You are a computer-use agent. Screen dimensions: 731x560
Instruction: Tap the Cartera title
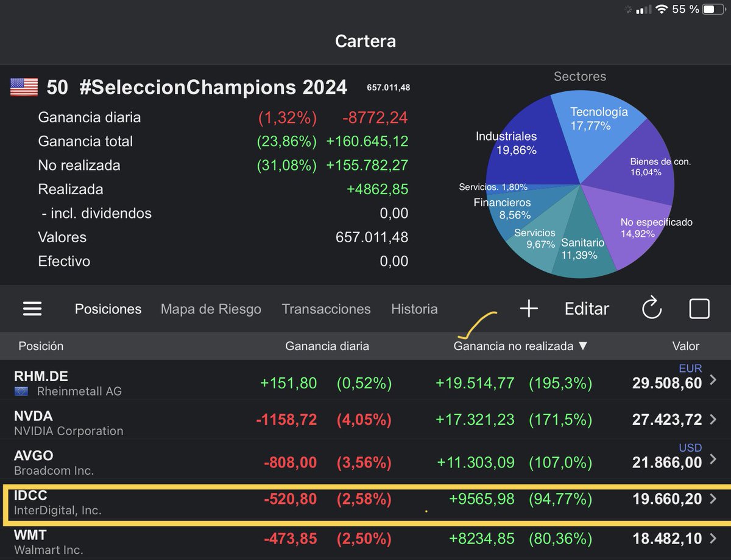tap(365, 41)
